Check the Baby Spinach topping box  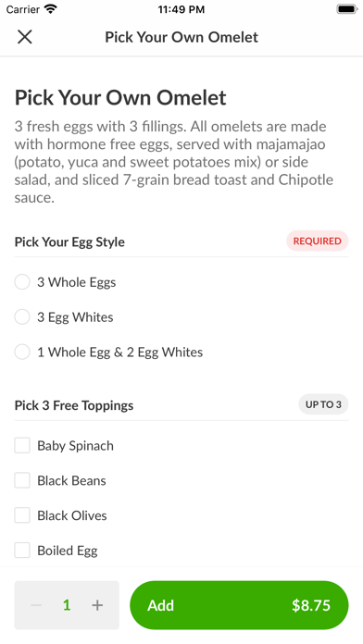[22, 446]
